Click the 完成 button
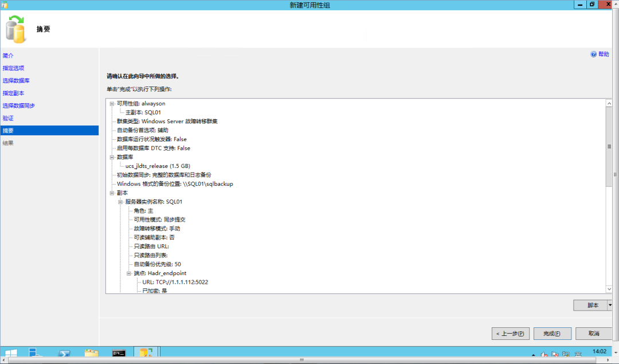The image size is (619, 364). 553,334
